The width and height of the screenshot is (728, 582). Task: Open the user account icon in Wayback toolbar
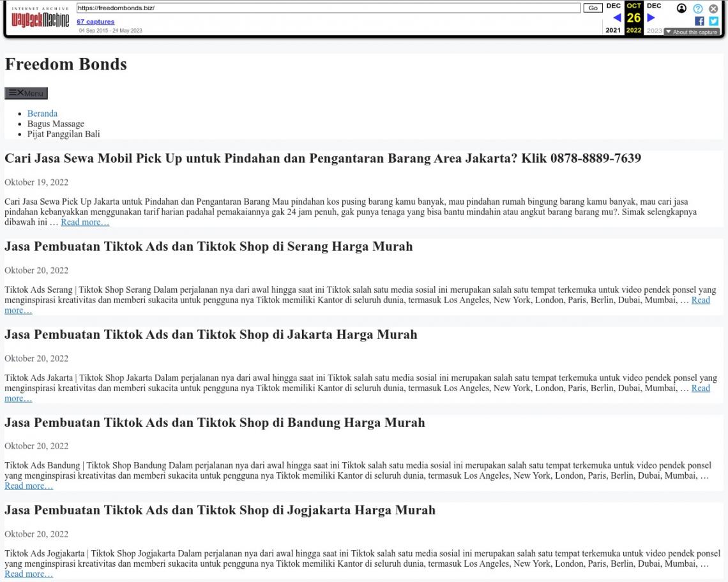pos(681,8)
